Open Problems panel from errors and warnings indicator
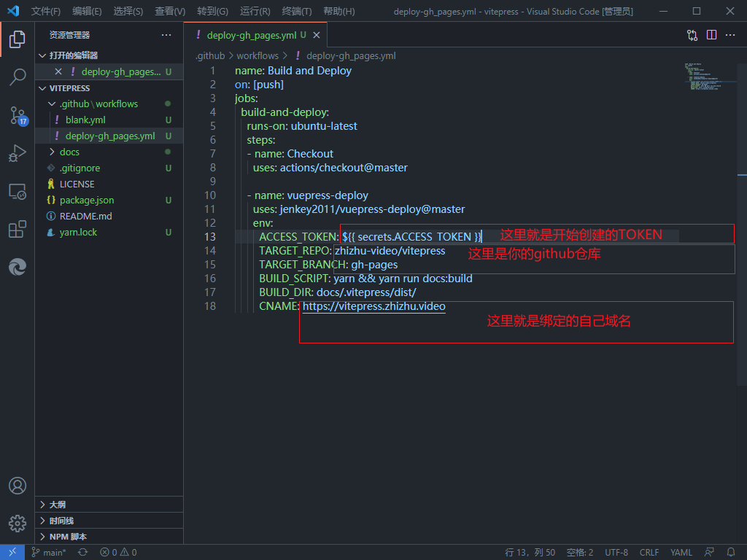Image resolution: width=747 pixels, height=560 pixels. click(118, 553)
